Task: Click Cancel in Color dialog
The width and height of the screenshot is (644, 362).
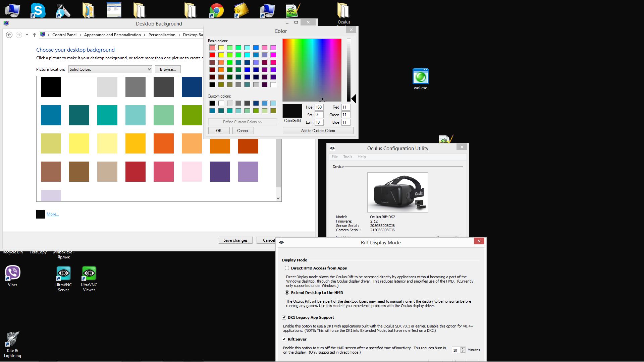Action: [x=243, y=131]
